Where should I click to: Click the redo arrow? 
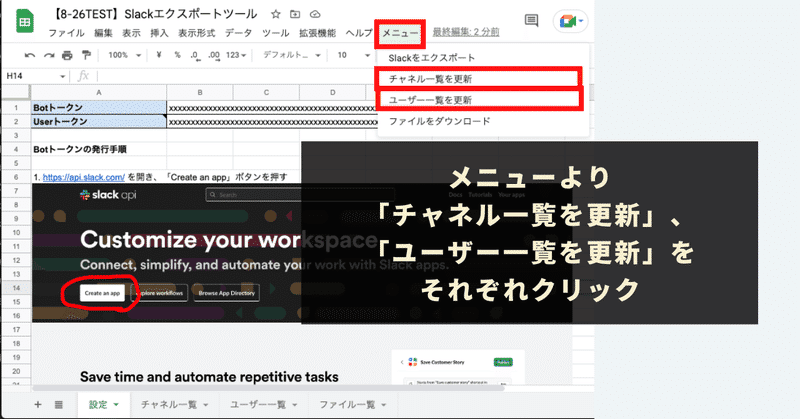click(x=48, y=55)
